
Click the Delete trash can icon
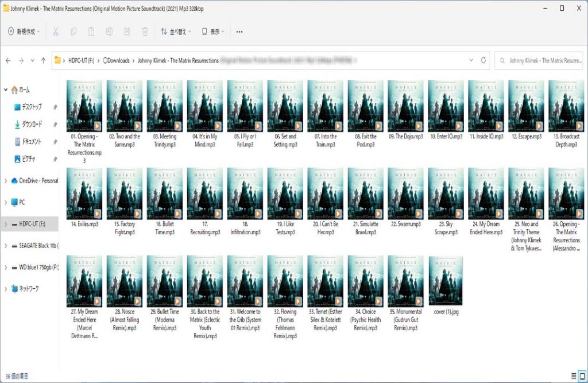coord(145,32)
